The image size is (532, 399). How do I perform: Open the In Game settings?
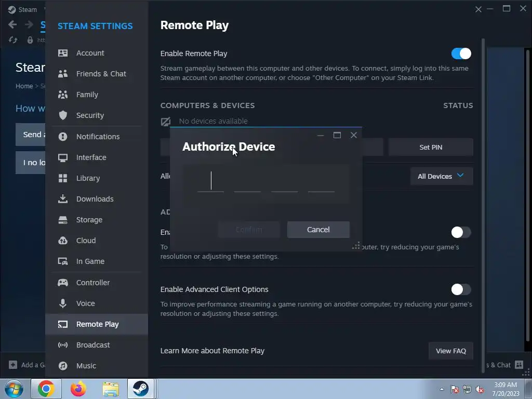[x=97, y=261]
